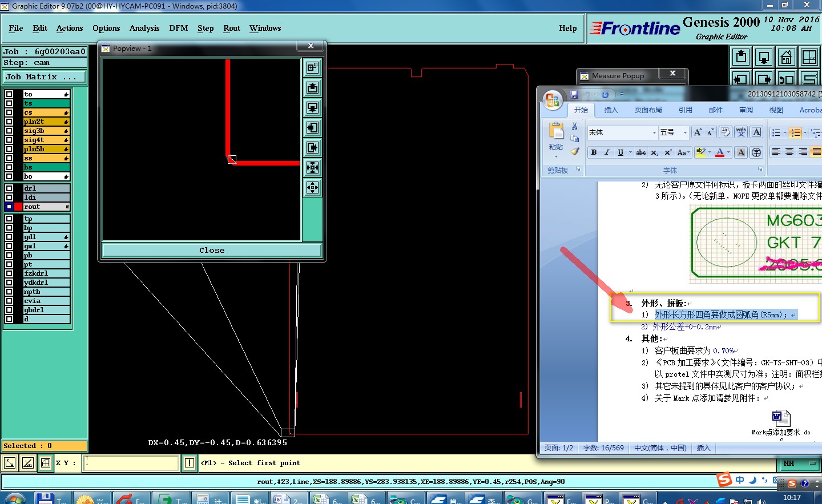Click the Strikethrough button in Word
Viewport: 822px width, 504px height.
click(641, 152)
